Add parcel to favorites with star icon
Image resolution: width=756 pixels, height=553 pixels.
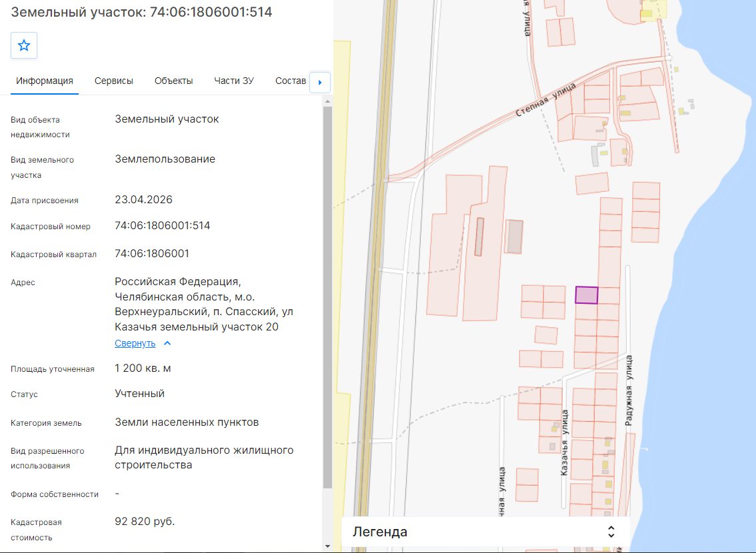(x=23, y=45)
